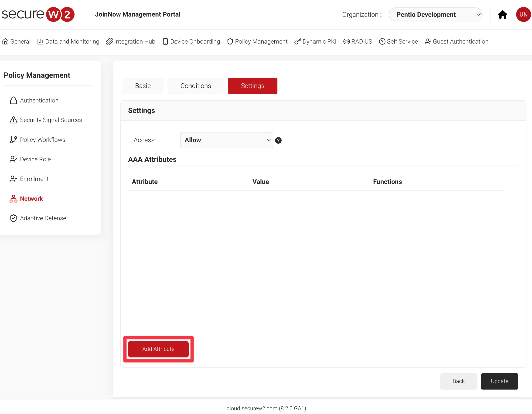
Task: Click the Network topology icon in sidebar
Action: 14,198
